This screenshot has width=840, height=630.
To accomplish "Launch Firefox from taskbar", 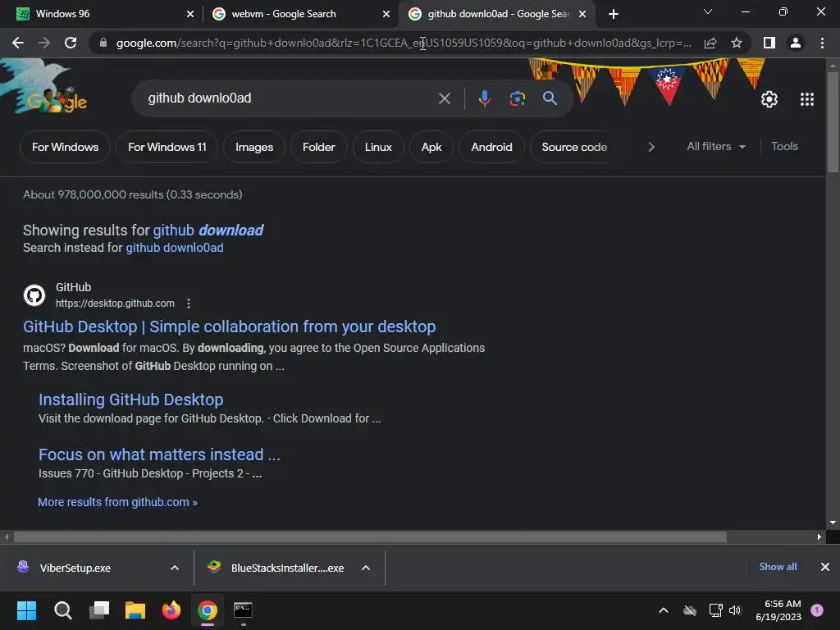I will click(x=171, y=610).
